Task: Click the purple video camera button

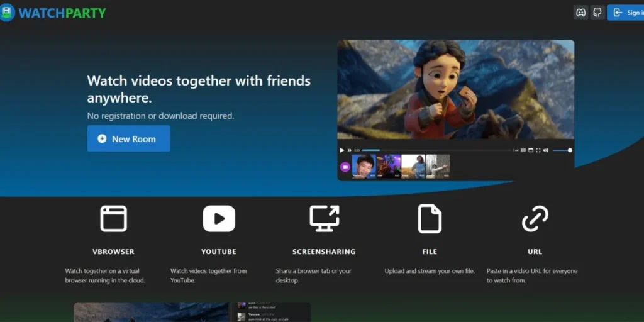Action: pos(345,167)
